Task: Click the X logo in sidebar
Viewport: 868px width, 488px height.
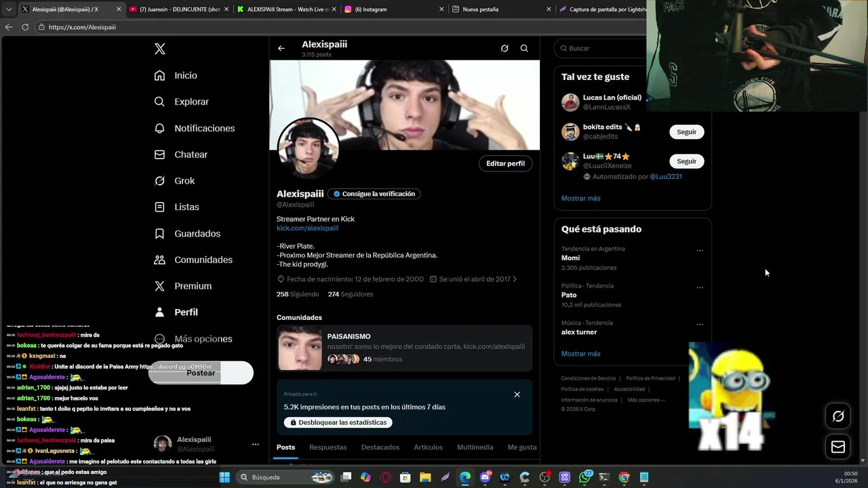Action: click(x=160, y=49)
